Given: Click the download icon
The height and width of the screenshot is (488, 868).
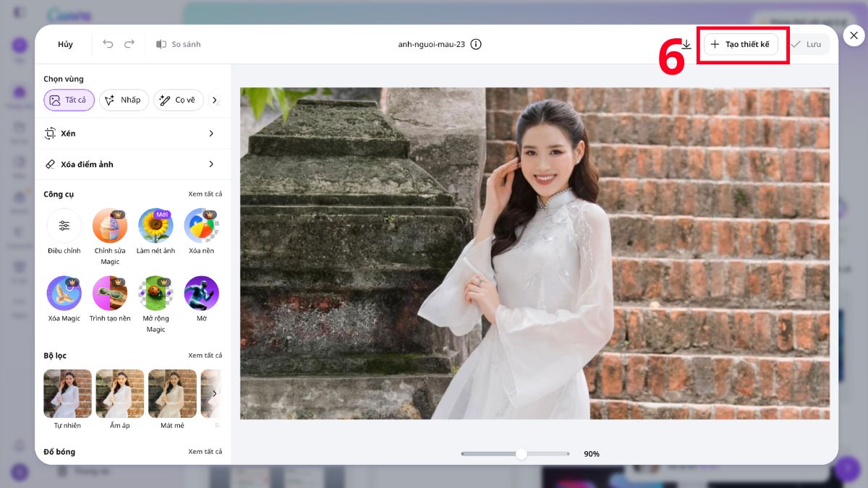Looking at the screenshot, I should click(x=686, y=44).
